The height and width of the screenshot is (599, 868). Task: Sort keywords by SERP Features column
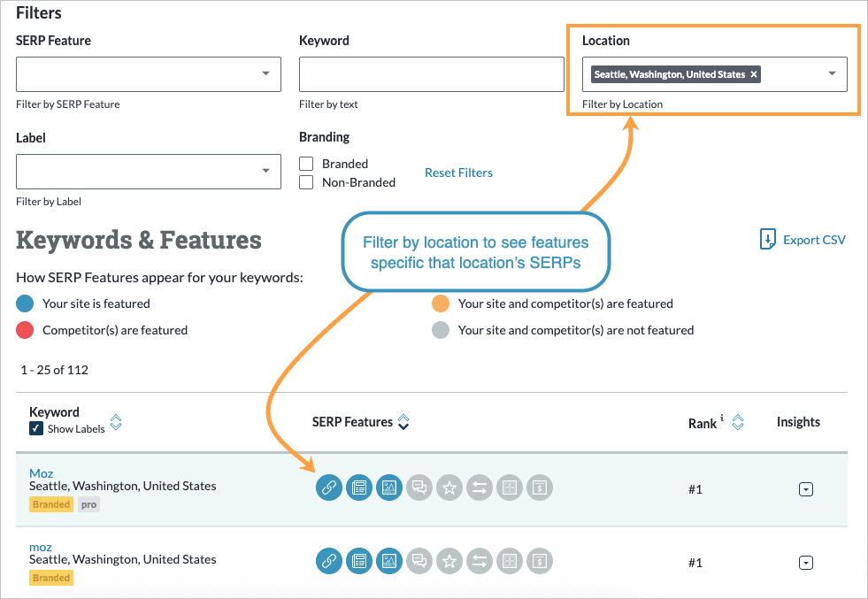pyautogui.click(x=403, y=423)
